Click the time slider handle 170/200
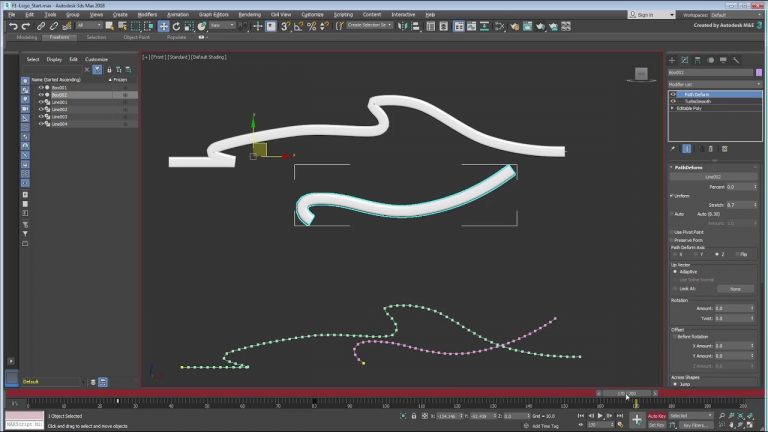The width and height of the screenshot is (768, 432). (627, 393)
